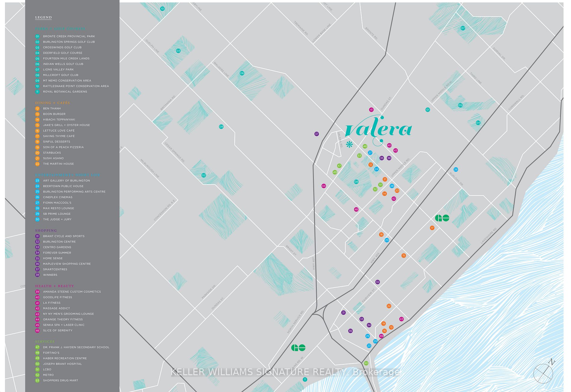Click green map marker 49 for Haber Recreation Centre
Screen dimensions: 571x392
click(335, 172)
